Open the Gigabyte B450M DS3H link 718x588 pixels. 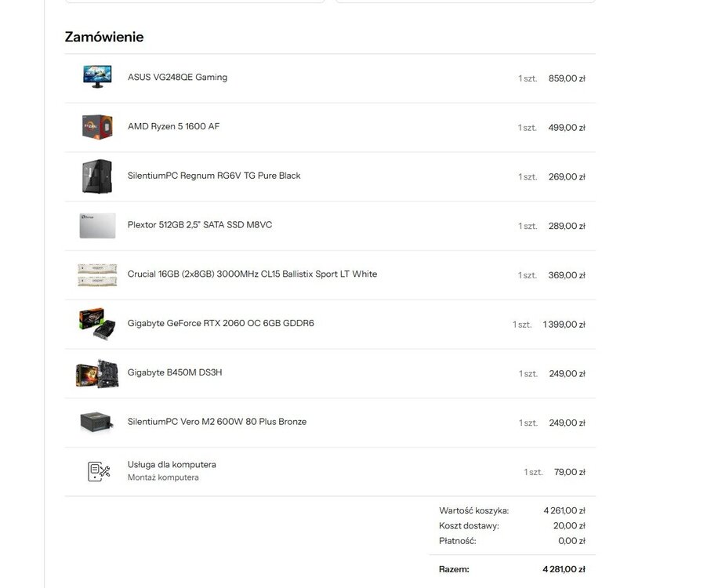click(175, 372)
